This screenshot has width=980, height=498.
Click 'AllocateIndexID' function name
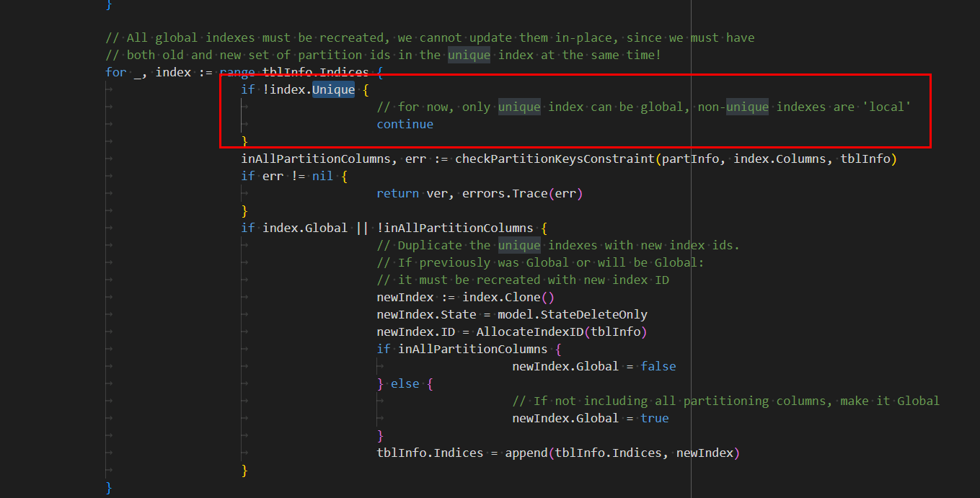529,332
